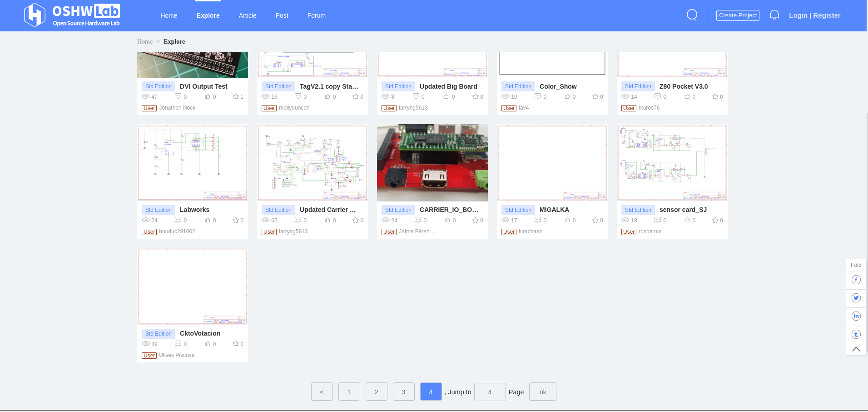Click the views eye icon on Labworks

(146, 220)
